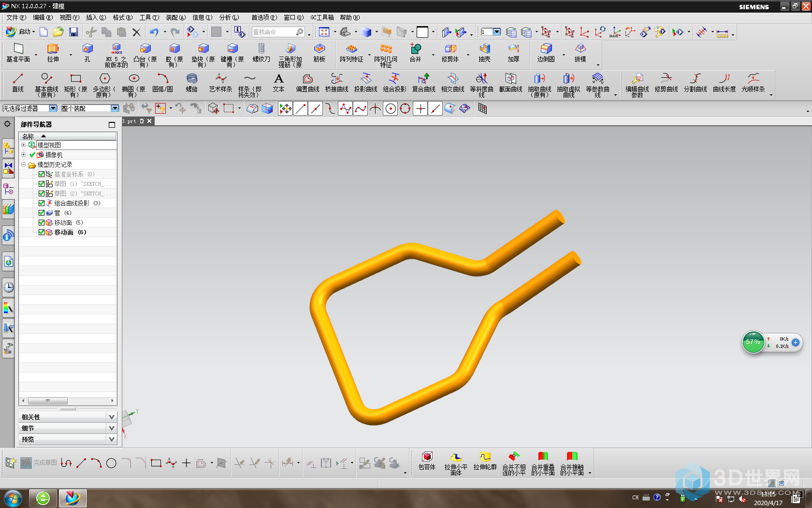
Task: Open the 文件 menu
Action: [15, 17]
